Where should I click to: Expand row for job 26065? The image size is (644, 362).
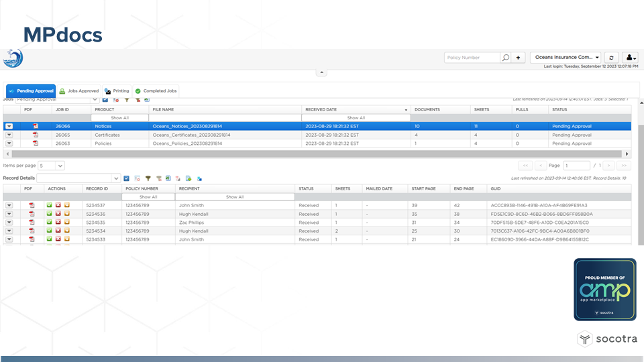point(9,135)
